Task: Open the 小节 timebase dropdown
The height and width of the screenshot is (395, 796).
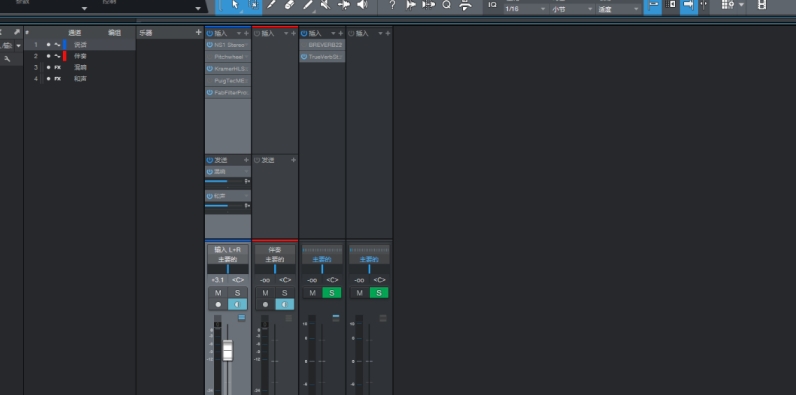Action: point(572,9)
